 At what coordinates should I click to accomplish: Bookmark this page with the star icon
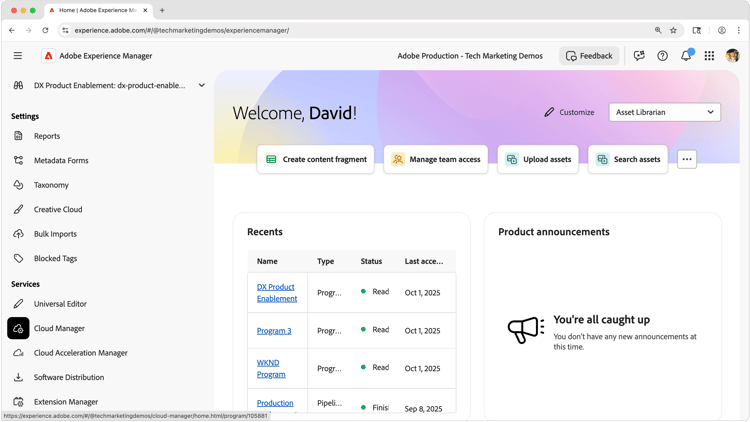point(673,30)
